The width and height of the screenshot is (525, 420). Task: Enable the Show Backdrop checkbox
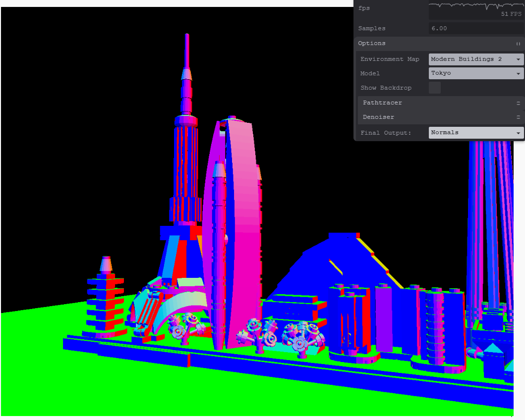click(435, 88)
